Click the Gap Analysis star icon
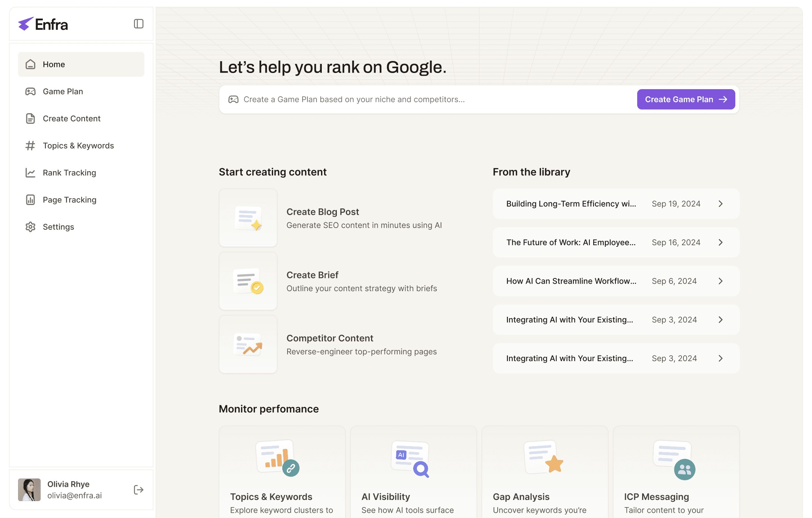This screenshot has width=812, height=518. click(x=554, y=463)
